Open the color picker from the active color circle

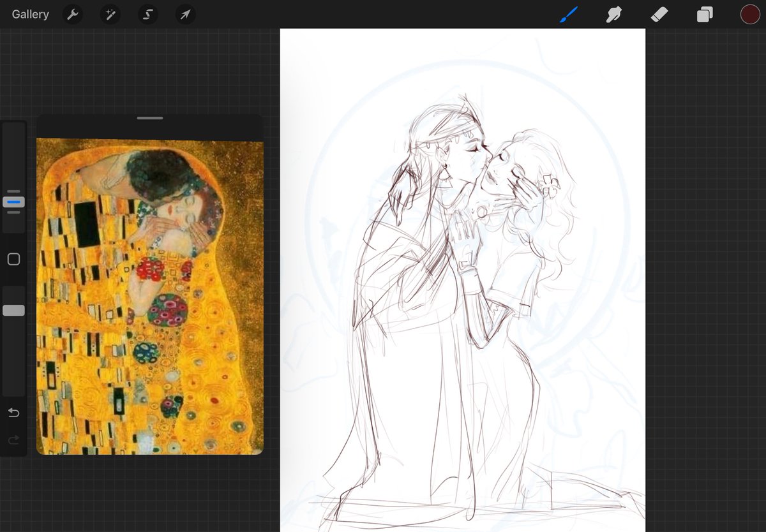point(750,13)
